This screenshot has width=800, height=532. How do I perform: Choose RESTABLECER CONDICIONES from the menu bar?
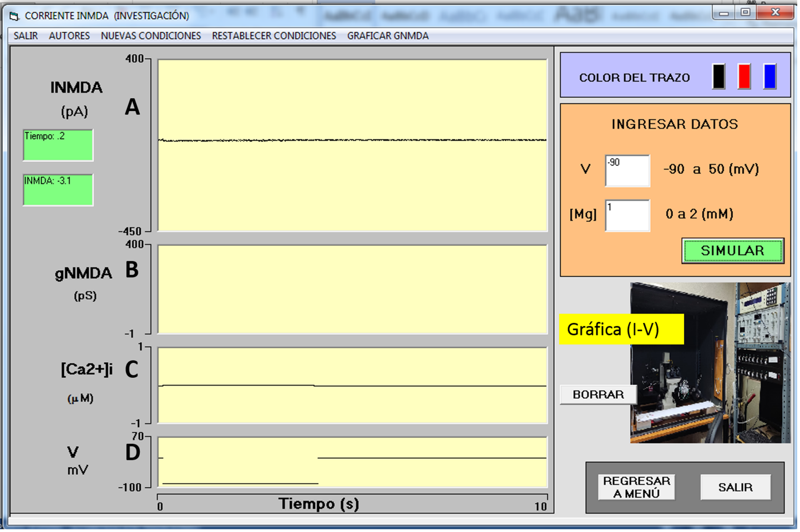point(274,36)
